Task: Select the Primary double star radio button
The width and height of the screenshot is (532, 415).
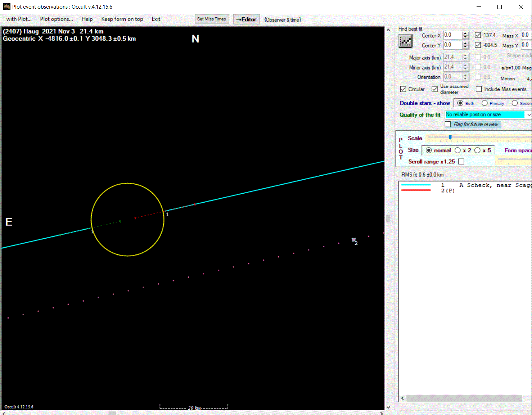Action: point(484,103)
